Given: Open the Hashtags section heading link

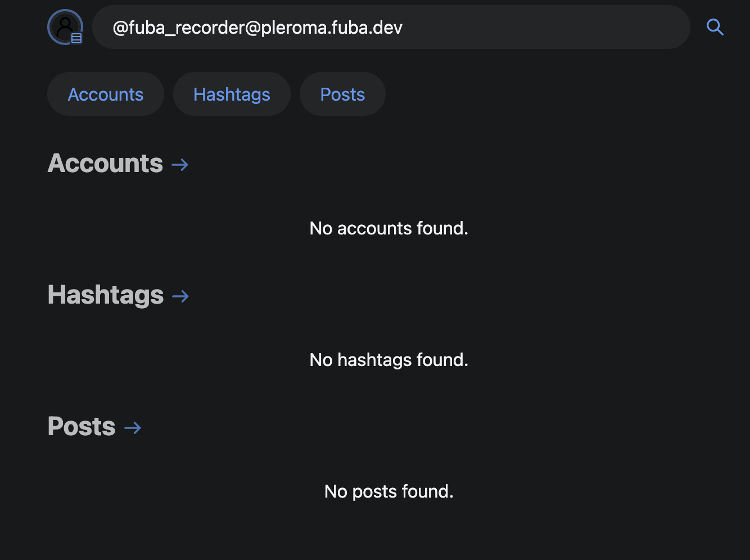Looking at the screenshot, I should coord(106,295).
